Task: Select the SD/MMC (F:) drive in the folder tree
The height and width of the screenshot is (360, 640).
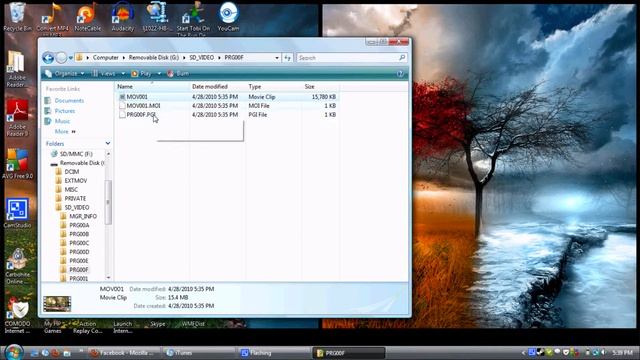Action: 76,154
